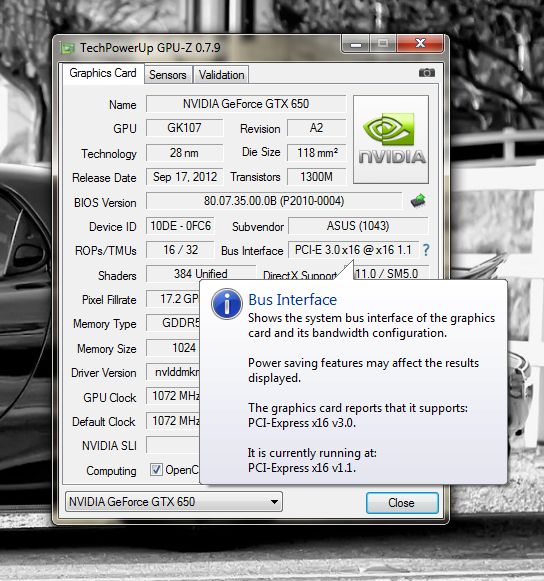The width and height of the screenshot is (544, 581).
Task: Click the Bus Interface tooltip title
Action: pos(293,299)
